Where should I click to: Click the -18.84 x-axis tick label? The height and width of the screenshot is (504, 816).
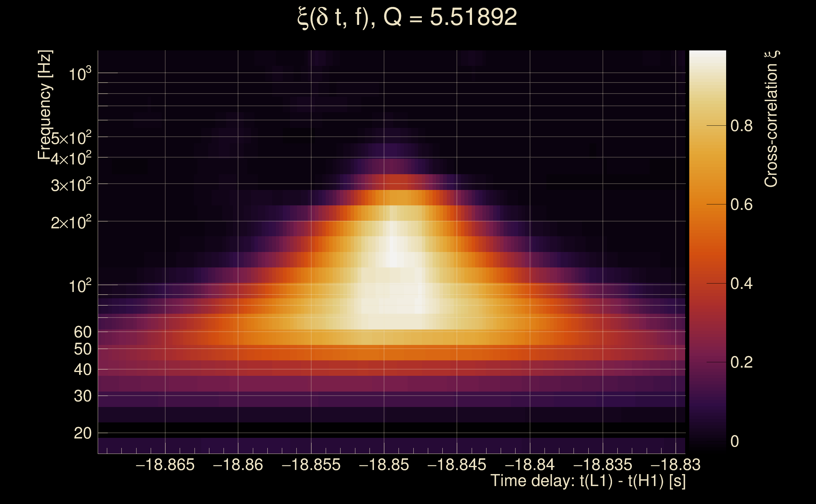(529, 465)
